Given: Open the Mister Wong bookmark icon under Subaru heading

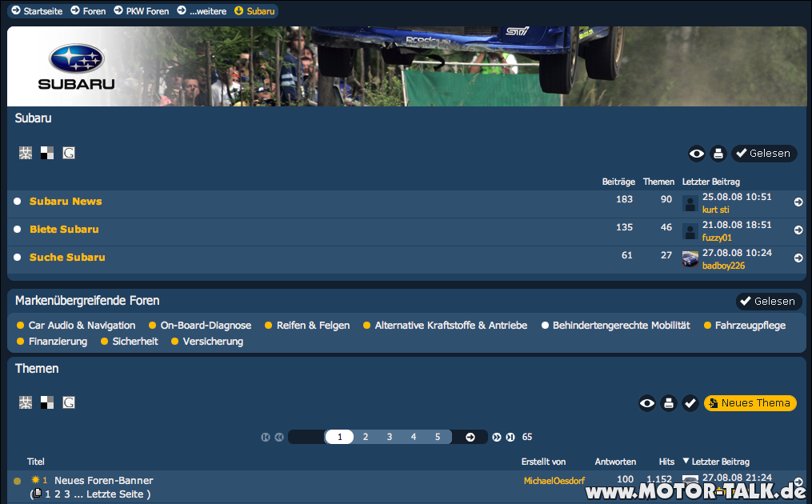Looking at the screenshot, I should coord(26,153).
